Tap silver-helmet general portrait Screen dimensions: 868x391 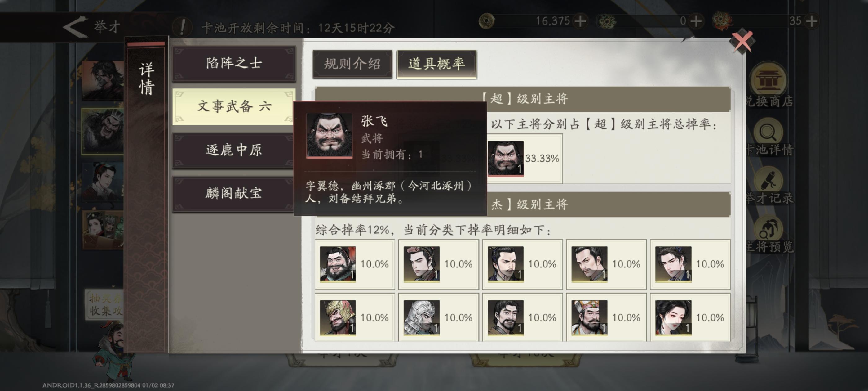pyautogui.click(x=422, y=318)
